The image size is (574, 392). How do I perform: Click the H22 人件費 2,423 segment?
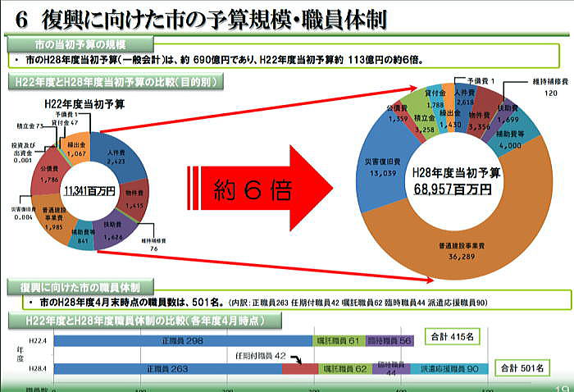point(118,150)
